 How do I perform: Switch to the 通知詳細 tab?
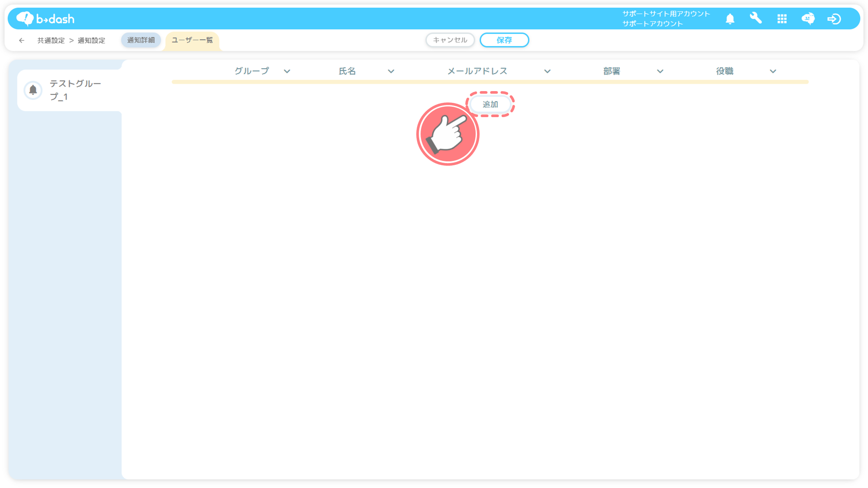coord(141,40)
